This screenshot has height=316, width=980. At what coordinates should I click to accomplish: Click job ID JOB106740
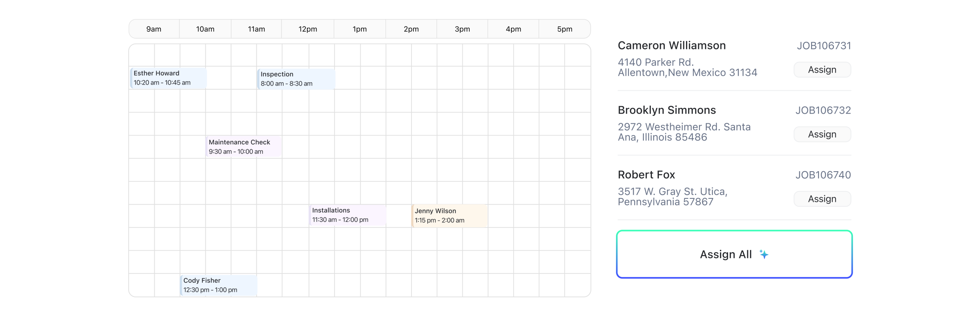823,175
